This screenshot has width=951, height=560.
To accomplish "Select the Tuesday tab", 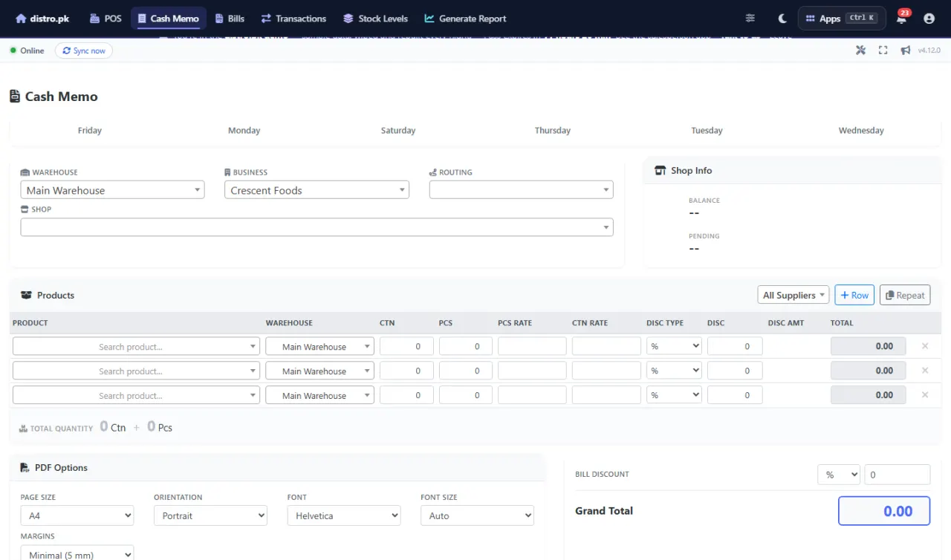I will (707, 130).
